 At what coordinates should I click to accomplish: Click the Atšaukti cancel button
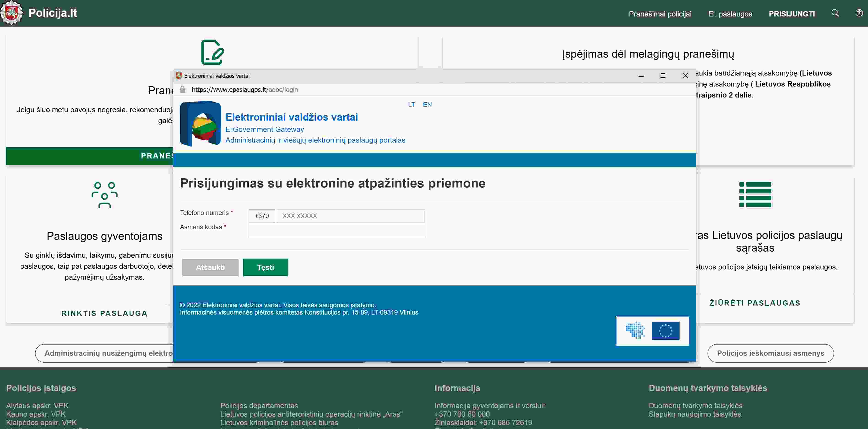[210, 268]
